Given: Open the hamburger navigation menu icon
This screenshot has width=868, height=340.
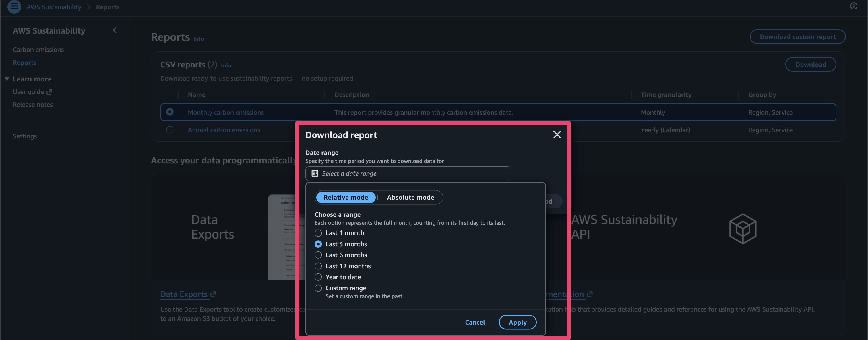Looking at the screenshot, I should (x=14, y=6).
